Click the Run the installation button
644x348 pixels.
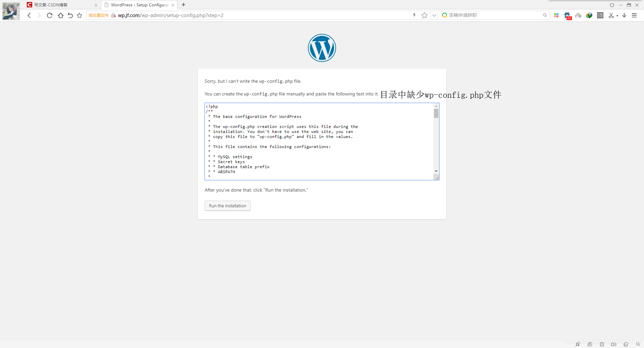[227, 206]
